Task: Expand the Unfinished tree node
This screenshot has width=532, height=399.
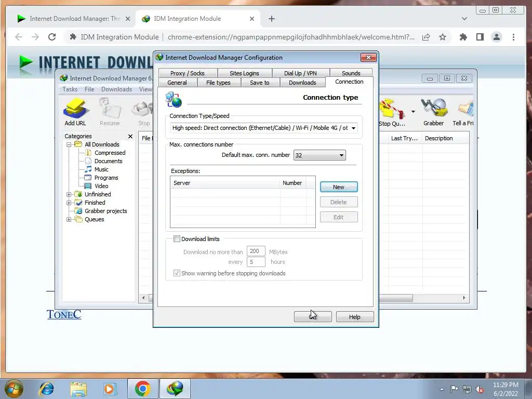Action: tap(69, 194)
